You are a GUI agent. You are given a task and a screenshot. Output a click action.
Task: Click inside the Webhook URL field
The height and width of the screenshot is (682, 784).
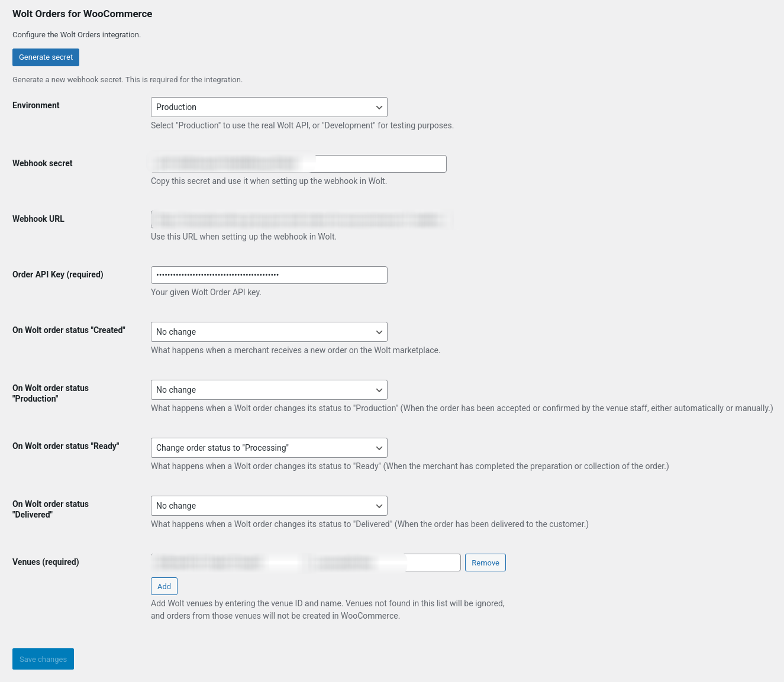tap(301, 219)
